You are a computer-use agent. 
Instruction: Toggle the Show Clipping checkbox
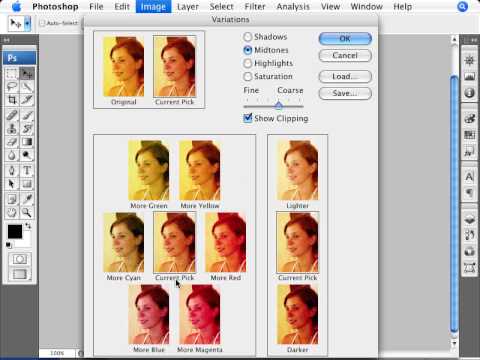pyautogui.click(x=248, y=118)
